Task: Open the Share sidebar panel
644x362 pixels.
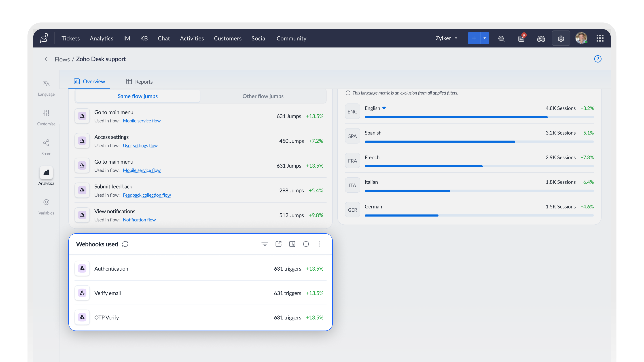Action: point(46,147)
